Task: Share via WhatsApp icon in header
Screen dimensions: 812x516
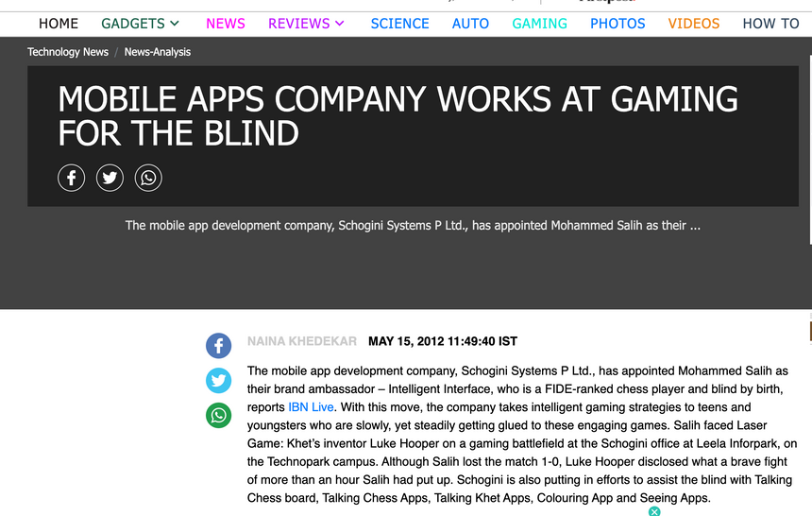Action: tap(148, 178)
